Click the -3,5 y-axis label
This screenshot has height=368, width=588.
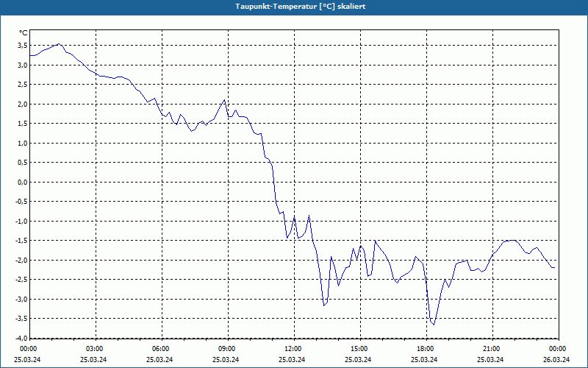coord(21,319)
